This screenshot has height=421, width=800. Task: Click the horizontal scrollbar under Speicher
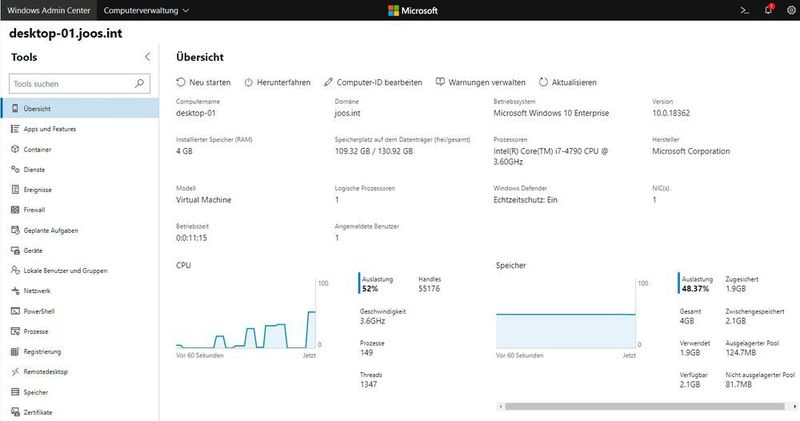[644, 406]
